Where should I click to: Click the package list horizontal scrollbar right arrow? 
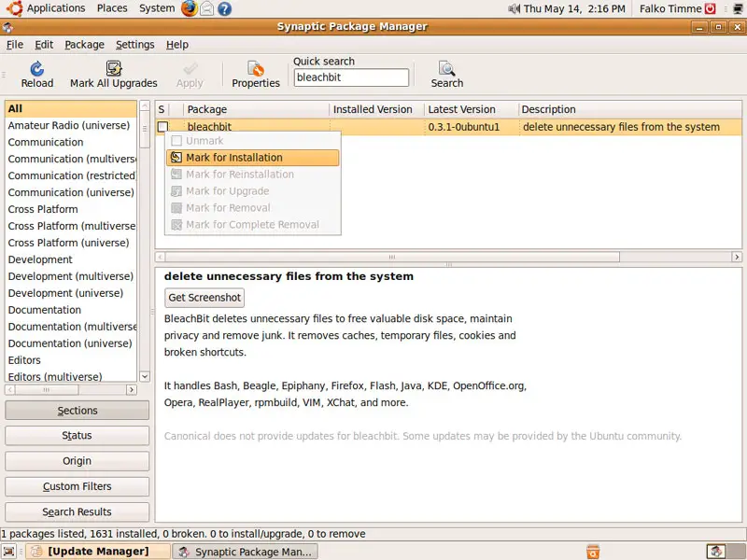[x=737, y=258]
